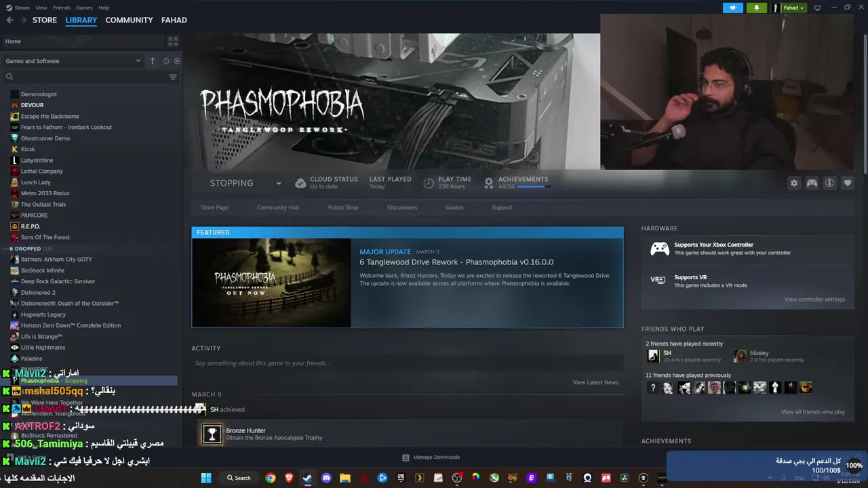This screenshot has height=488, width=868.
Task: Open the Friends menu
Action: click(61, 7)
